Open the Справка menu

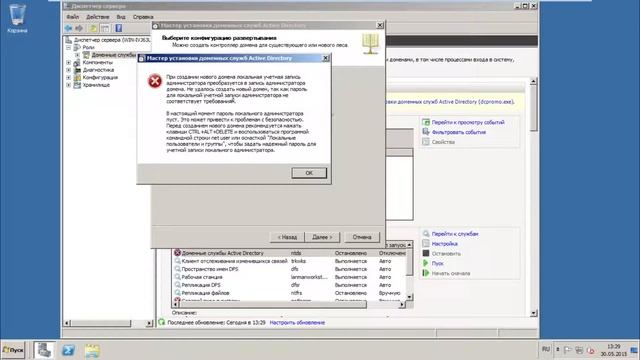pyautogui.click(x=143, y=17)
